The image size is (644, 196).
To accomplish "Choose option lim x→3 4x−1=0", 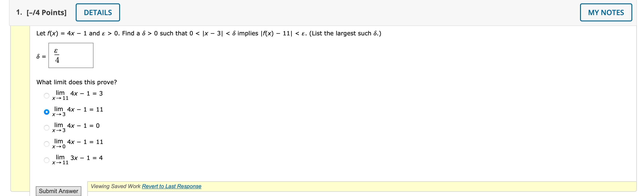I will [x=46, y=128].
